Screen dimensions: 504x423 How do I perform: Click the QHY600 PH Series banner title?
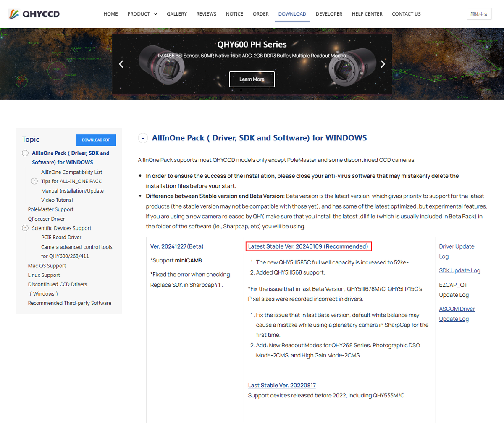(x=252, y=45)
